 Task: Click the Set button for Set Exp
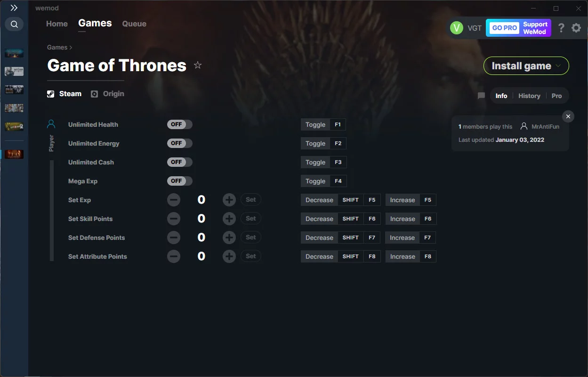(x=251, y=200)
